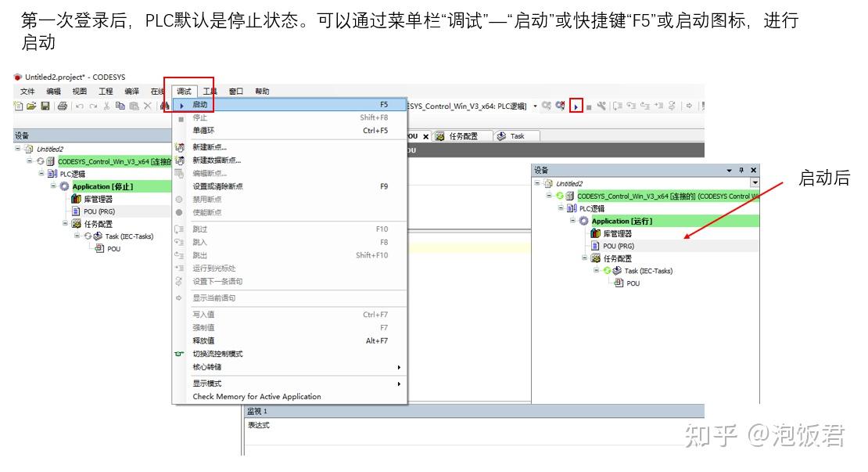
Task: Toggle the pin on floating 设备 panel
Action: [x=741, y=171]
